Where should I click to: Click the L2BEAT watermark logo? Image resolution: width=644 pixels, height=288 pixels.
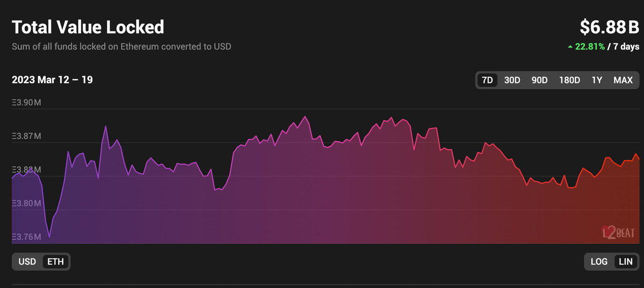click(x=618, y=232)
